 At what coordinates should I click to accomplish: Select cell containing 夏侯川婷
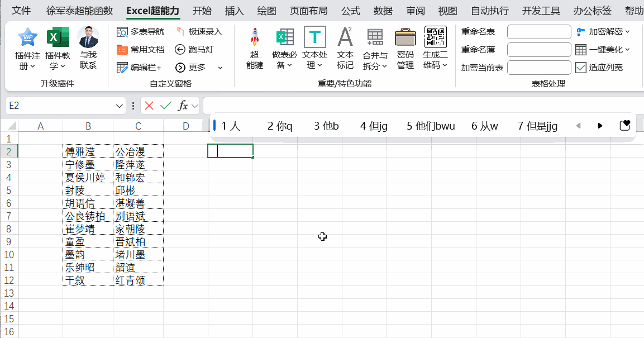pyautogui.click(x=88, y=178)
